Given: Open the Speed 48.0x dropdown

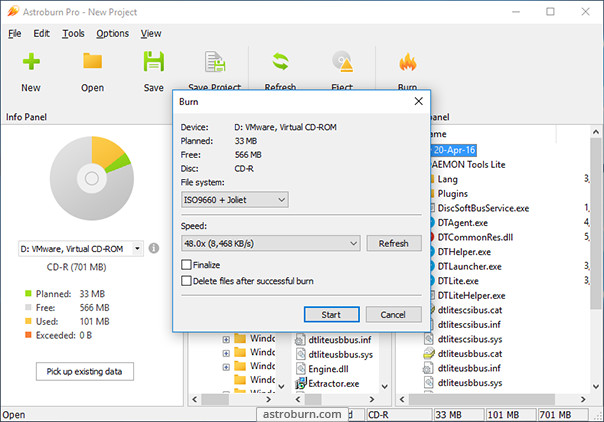Looking at the screenshot, I should (270, 243).
